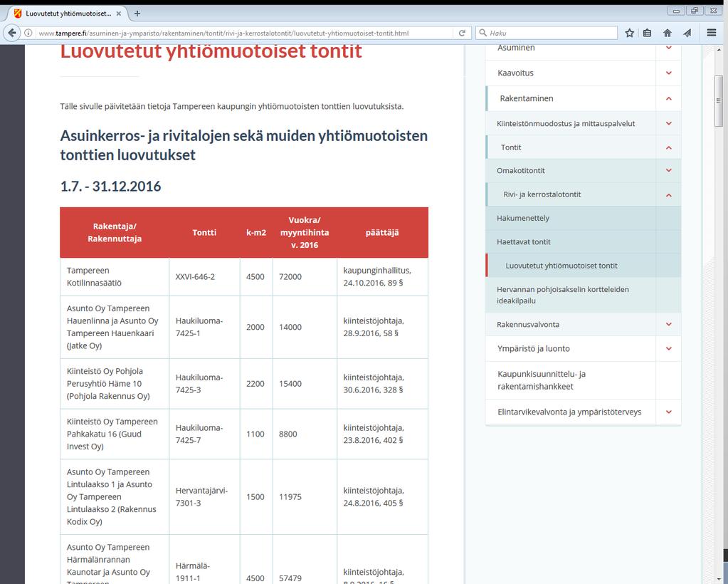Collapse the Rakentaminen sidebar section
Viewport: 728px width, 584px height.
(668, 98)
